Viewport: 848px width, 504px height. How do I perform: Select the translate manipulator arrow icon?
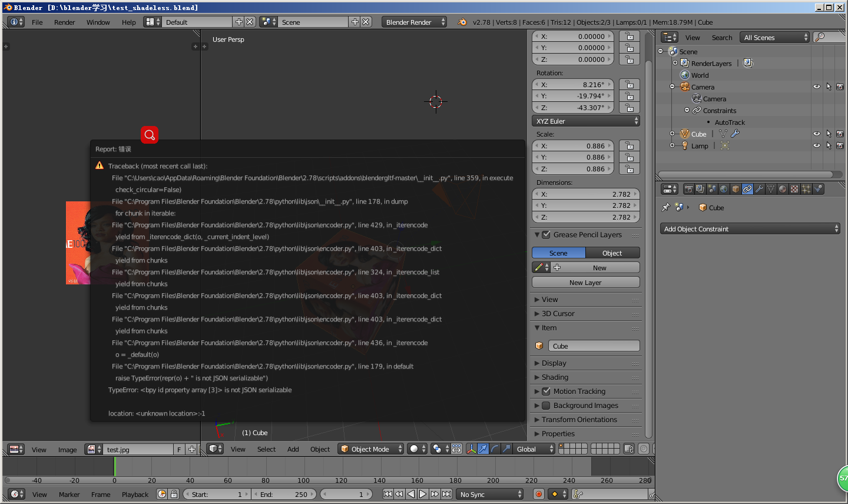(483, 449)
